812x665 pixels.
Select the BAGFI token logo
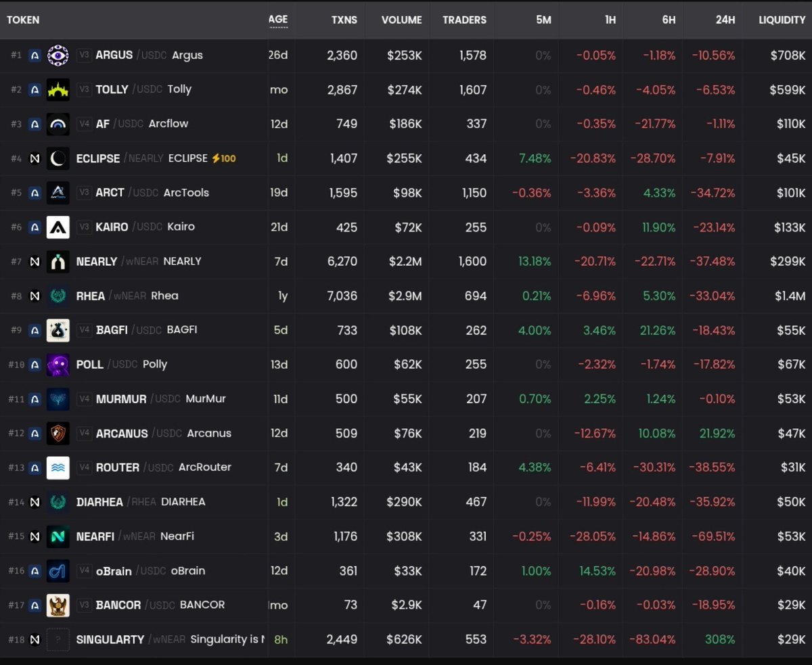click(x=58, y=330)
